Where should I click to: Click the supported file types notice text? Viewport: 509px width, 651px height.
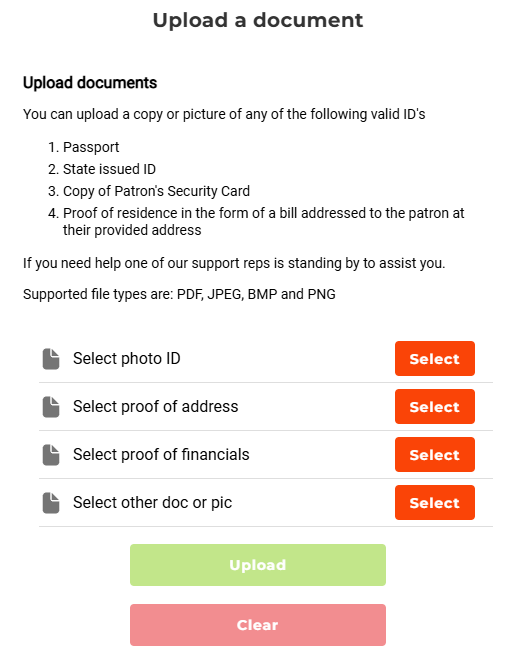[x=179, y=294]
